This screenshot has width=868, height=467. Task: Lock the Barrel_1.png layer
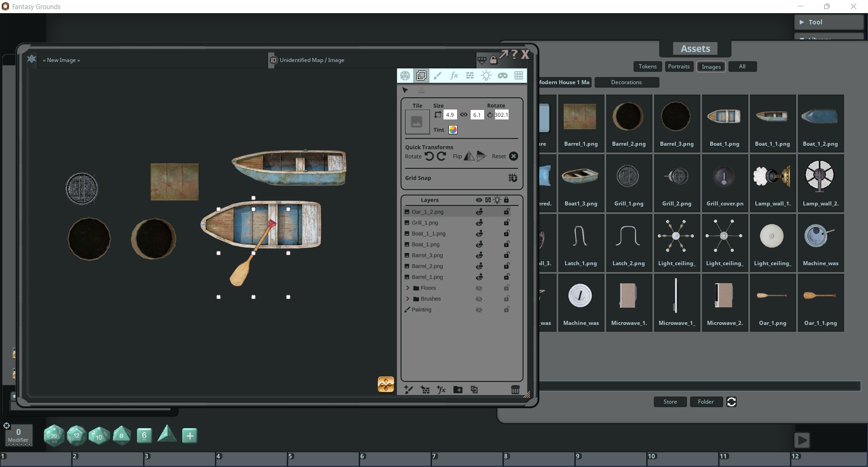[x=506, y=277]
